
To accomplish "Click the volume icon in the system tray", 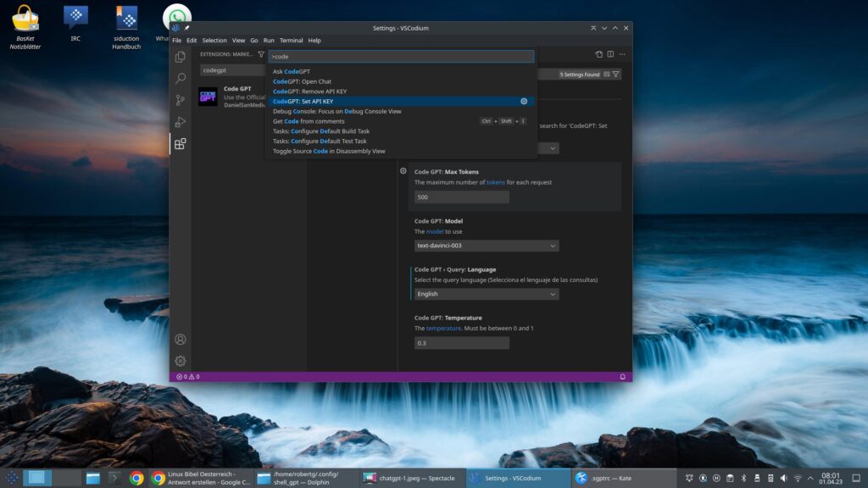I will 784,478.
